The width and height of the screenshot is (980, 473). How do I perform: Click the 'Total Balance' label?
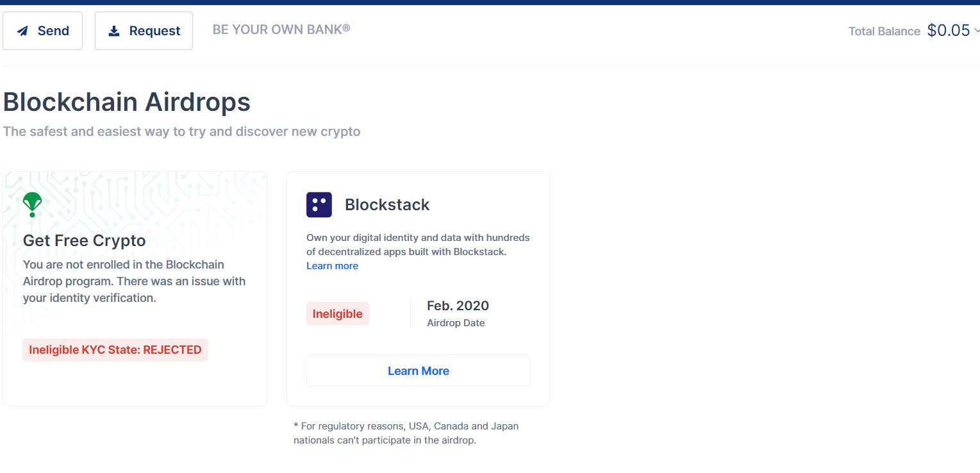[884, 31]
